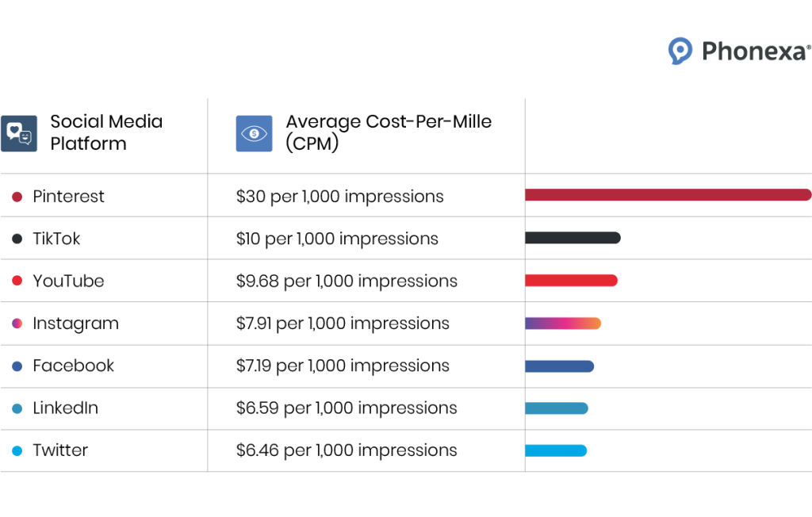The height and width of the screenshot is (517, 812).
Task: Click the $9.68 per 1,000 impressions value
Action: coord(347,281)
